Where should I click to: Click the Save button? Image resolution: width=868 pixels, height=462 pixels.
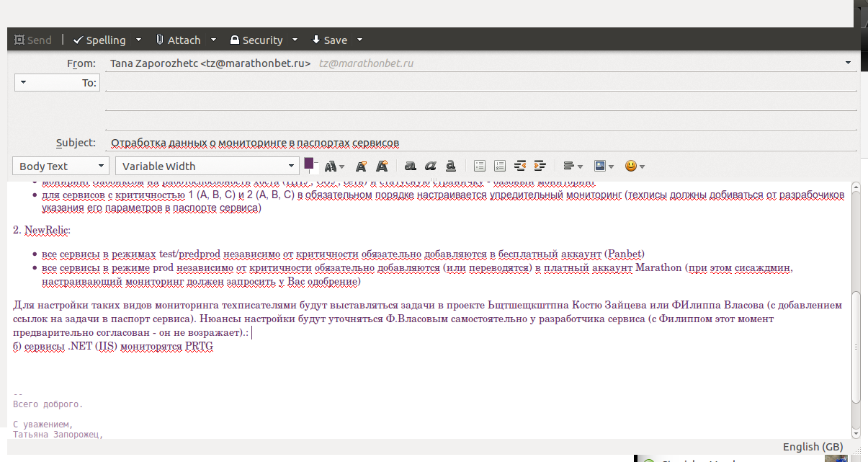[x=329, y=40]
